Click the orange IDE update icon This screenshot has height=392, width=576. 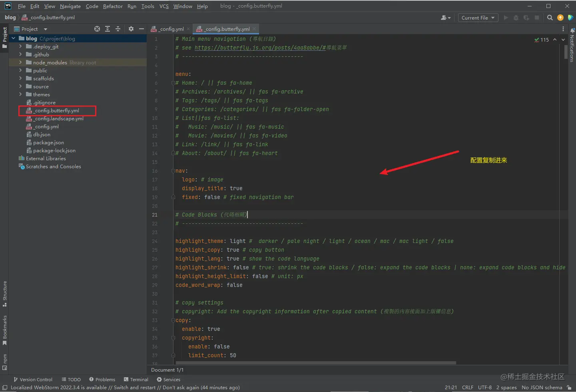[560, 18]
